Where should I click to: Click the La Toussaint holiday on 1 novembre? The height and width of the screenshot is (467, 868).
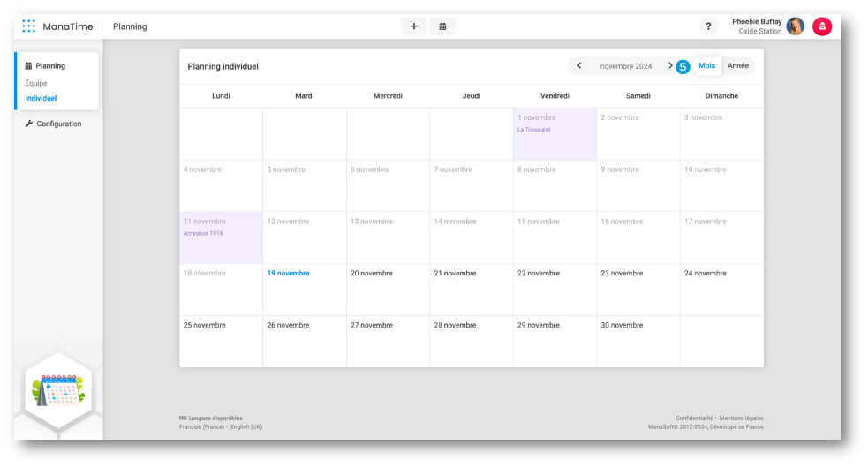[533, 130]
